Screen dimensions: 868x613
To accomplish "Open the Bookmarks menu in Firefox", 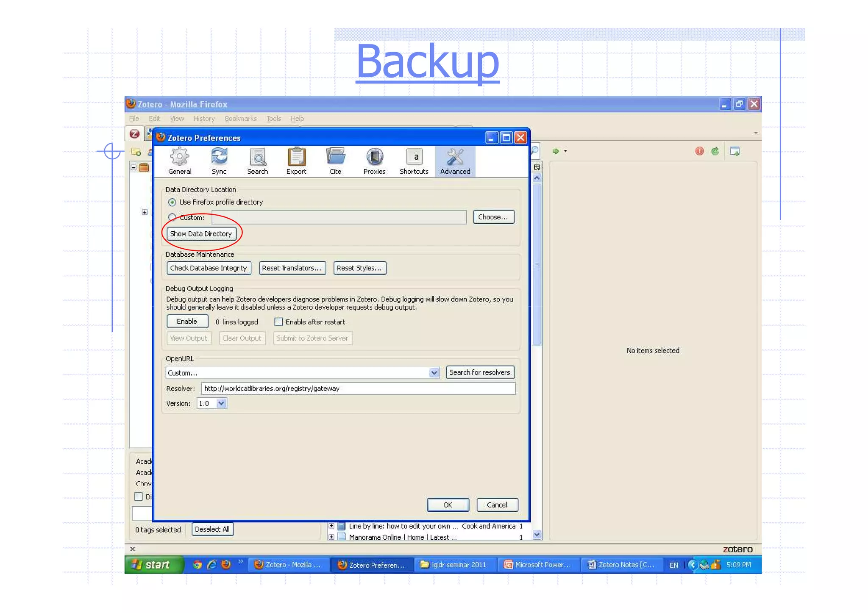I will [x=241, y=119].
